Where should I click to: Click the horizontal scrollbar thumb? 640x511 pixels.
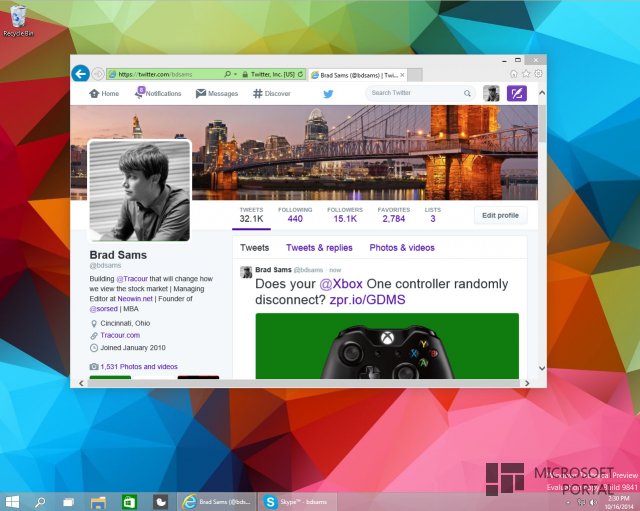304,383
